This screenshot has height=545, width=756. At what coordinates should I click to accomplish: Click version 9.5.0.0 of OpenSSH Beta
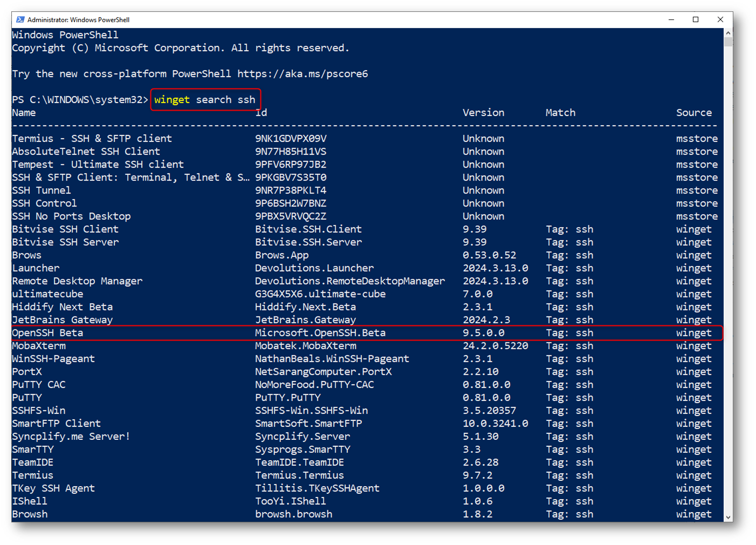coord(483,333)
